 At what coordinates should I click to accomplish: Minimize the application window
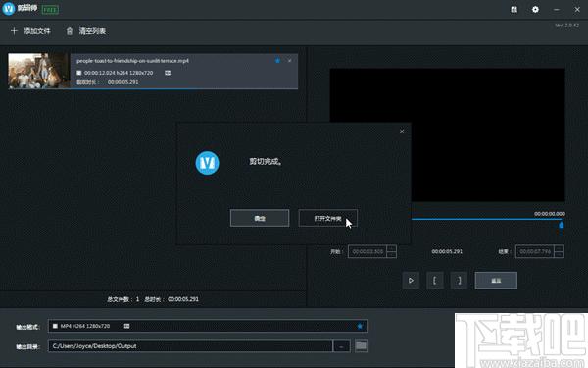tap(557, 10)
